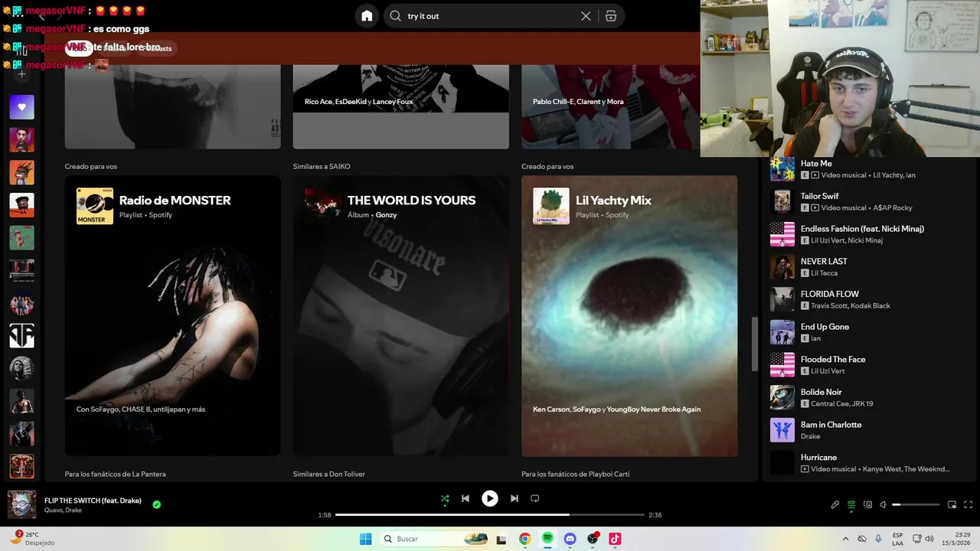The width and height of the screenshot is (980, 551).
Task: Switch to Spotify taskbar icon
Action: (x=547, y=539)
